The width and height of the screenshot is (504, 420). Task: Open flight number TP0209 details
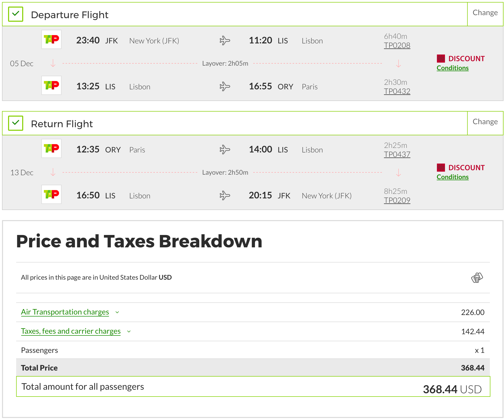coord(397,200)
